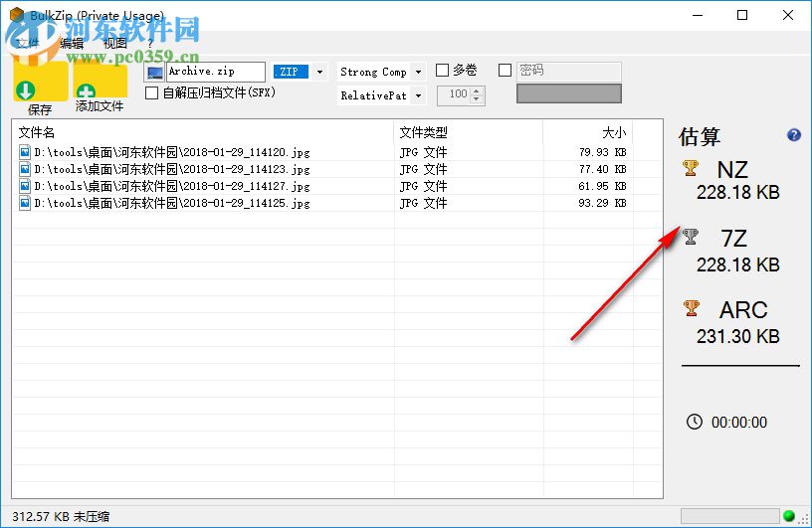Click file icon of 2018-01-29_114123.jpg

pos(24,169)
